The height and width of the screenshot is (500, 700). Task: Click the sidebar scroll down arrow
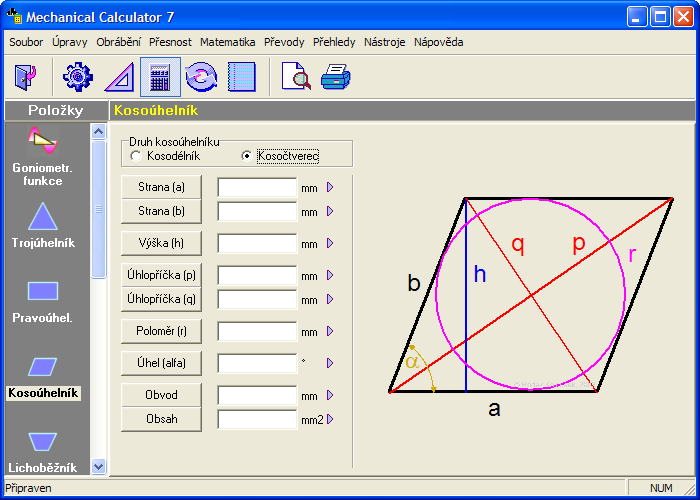[x=98, y=467]
